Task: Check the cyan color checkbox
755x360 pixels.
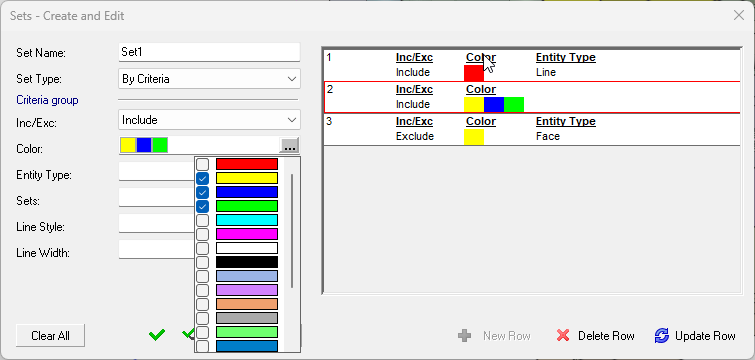Action: click(203, 220)
